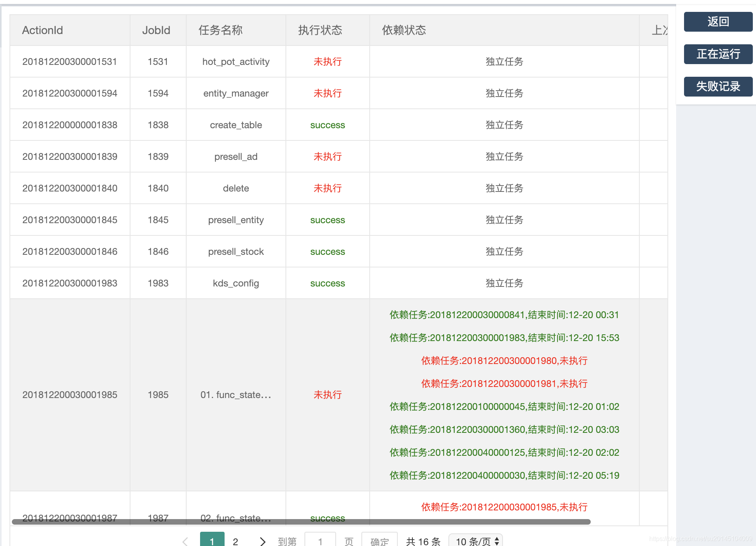This screenshot has width=756, height=546.
Task: Select ActionId 201812200300001594 cell
Action: [70, 93]
